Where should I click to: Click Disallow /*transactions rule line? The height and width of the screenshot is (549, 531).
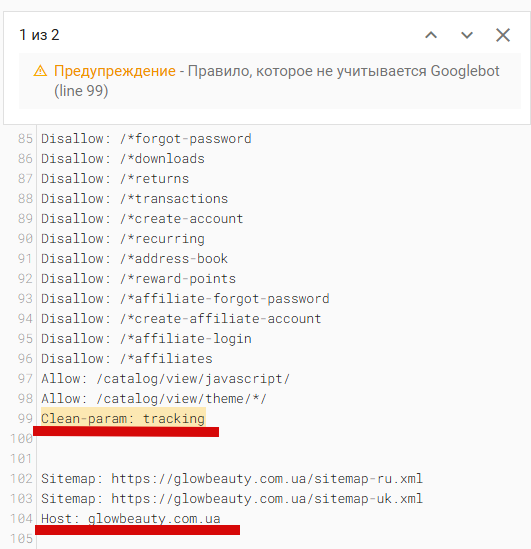point(134,199)
